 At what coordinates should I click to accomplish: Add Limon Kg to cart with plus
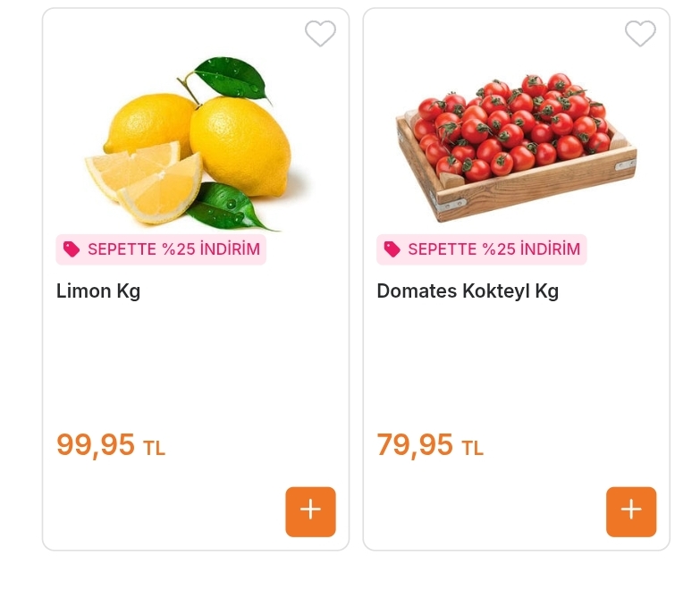pos(310,511)
